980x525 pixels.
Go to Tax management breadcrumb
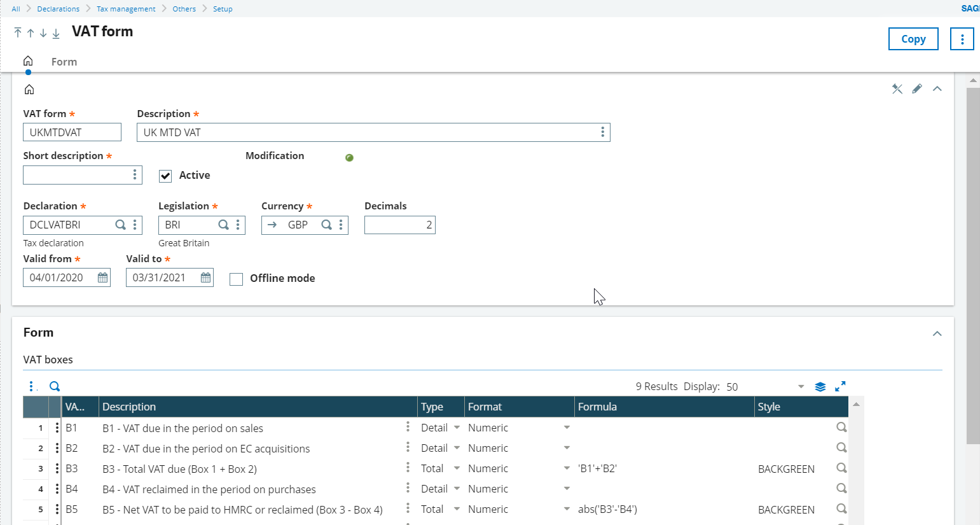pos(126,9)
